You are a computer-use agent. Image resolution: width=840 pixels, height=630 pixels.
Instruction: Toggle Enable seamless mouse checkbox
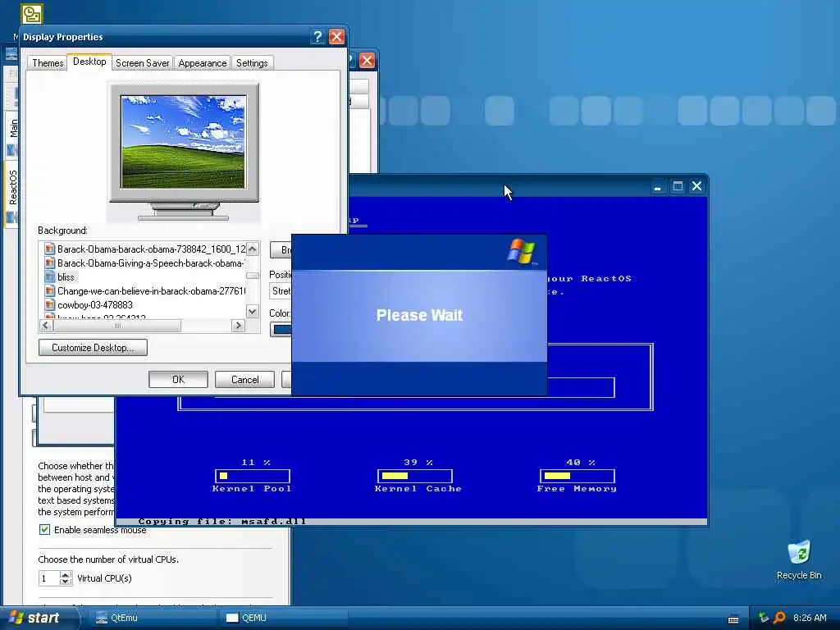45,530
